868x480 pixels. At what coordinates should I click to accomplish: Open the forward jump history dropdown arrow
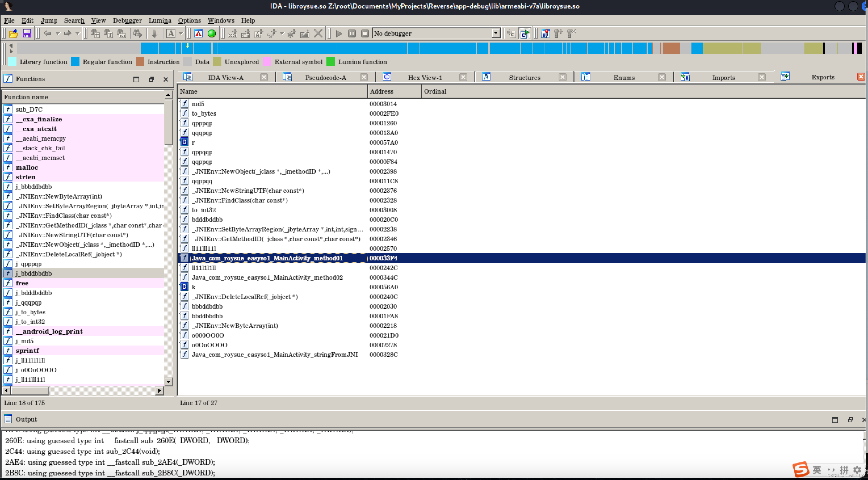[77, 33]
